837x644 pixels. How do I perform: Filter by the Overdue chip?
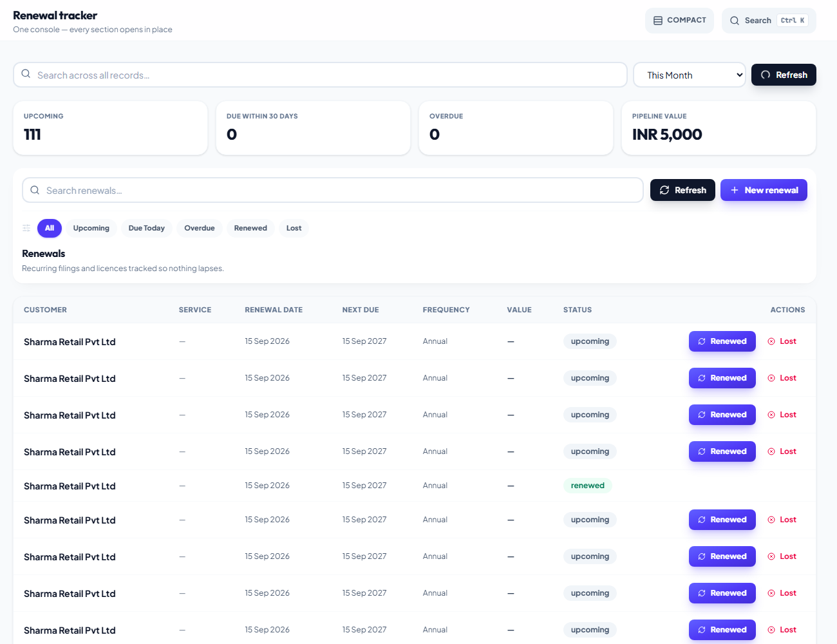pyautogui.click(x=200, y=228)
